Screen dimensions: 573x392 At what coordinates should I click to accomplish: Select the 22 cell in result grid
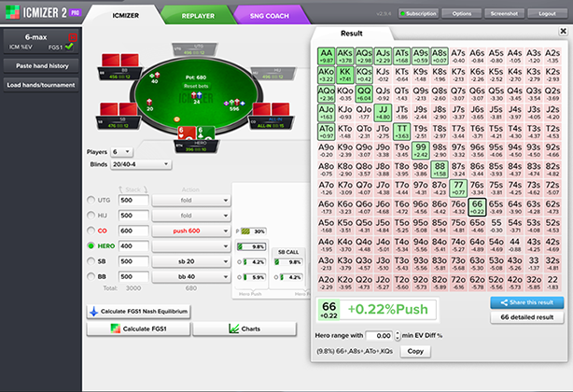pos(552,283)
